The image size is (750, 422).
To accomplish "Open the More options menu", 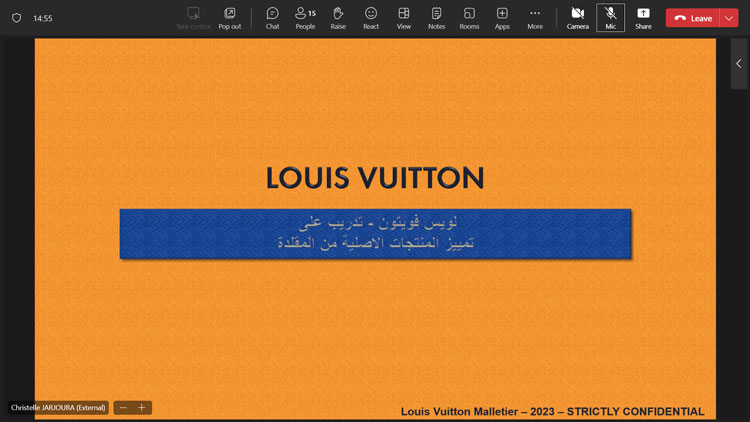I will [535, 17].
